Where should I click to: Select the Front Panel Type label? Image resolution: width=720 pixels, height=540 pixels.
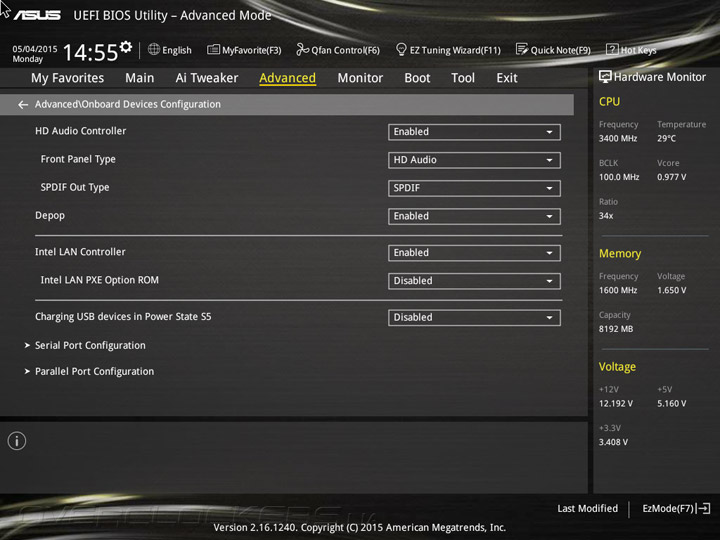78,159
